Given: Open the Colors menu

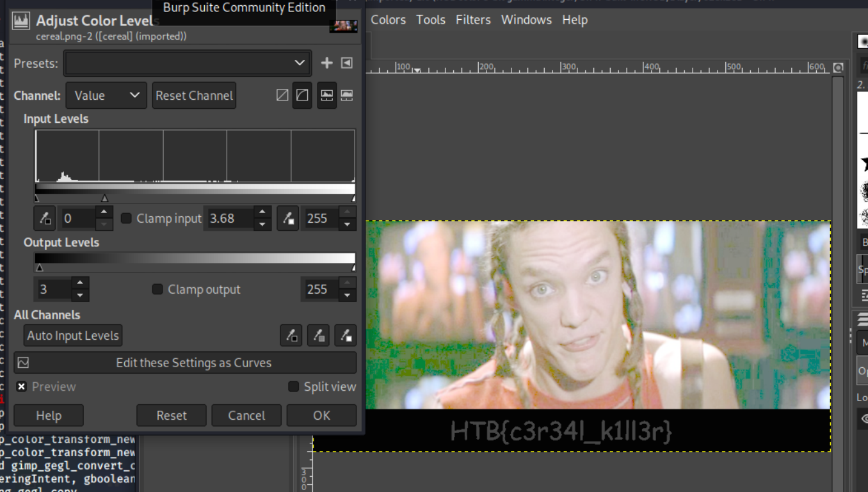Looking at the screenshot, I should point(388,20).
